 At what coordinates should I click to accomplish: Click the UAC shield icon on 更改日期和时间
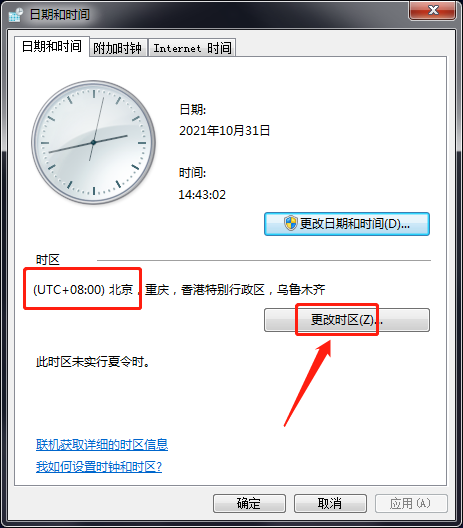(x=290, y=223)
